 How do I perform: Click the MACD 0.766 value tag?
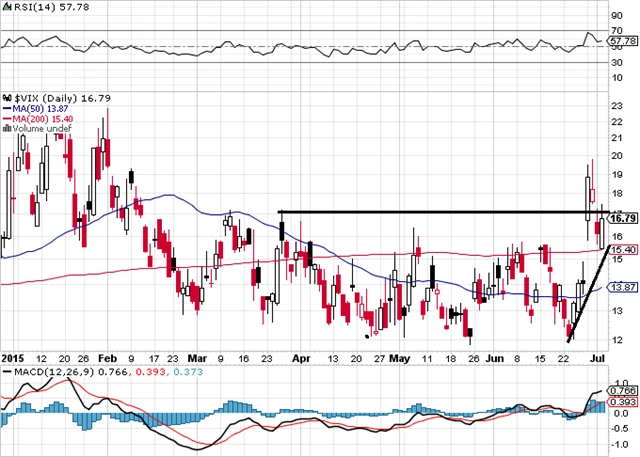[622, 389]
